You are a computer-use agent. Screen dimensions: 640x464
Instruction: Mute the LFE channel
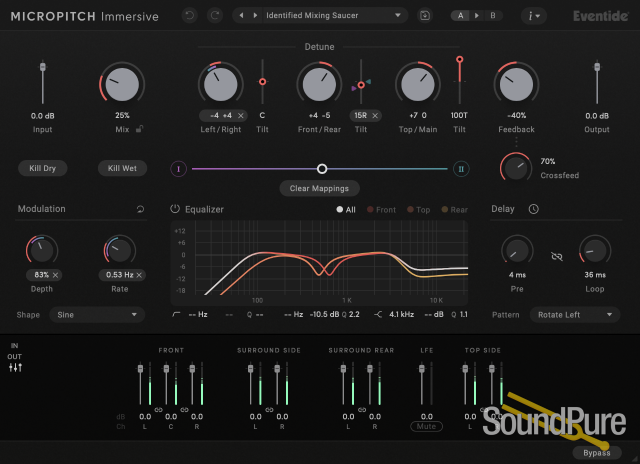click(427, 426)
